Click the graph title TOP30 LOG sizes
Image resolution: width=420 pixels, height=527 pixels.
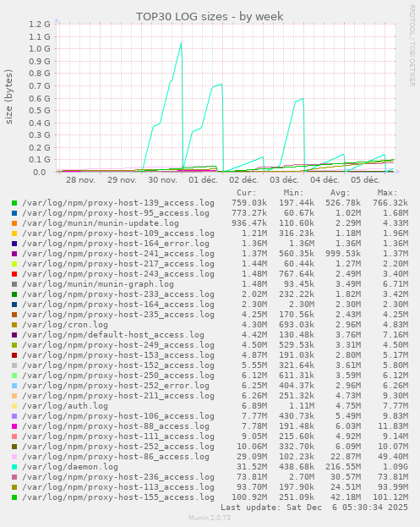(210, 16)
